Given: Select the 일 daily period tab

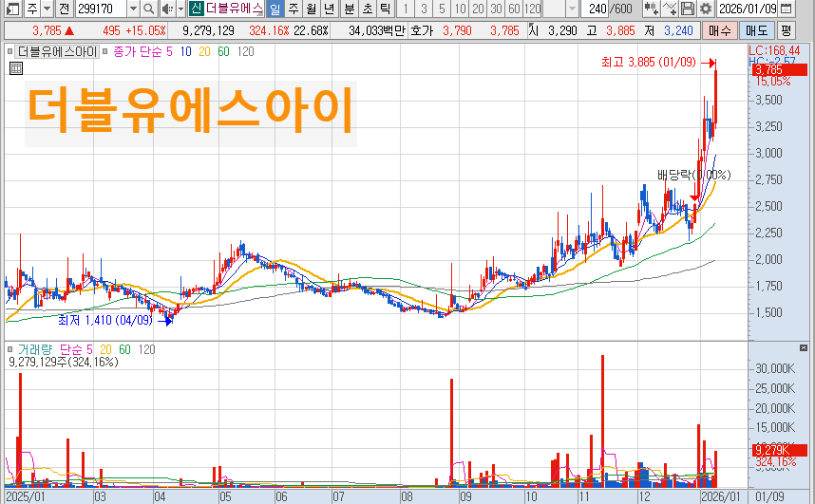Looking at the screenshot, I should pyautogui.click(x=275, y=9).
